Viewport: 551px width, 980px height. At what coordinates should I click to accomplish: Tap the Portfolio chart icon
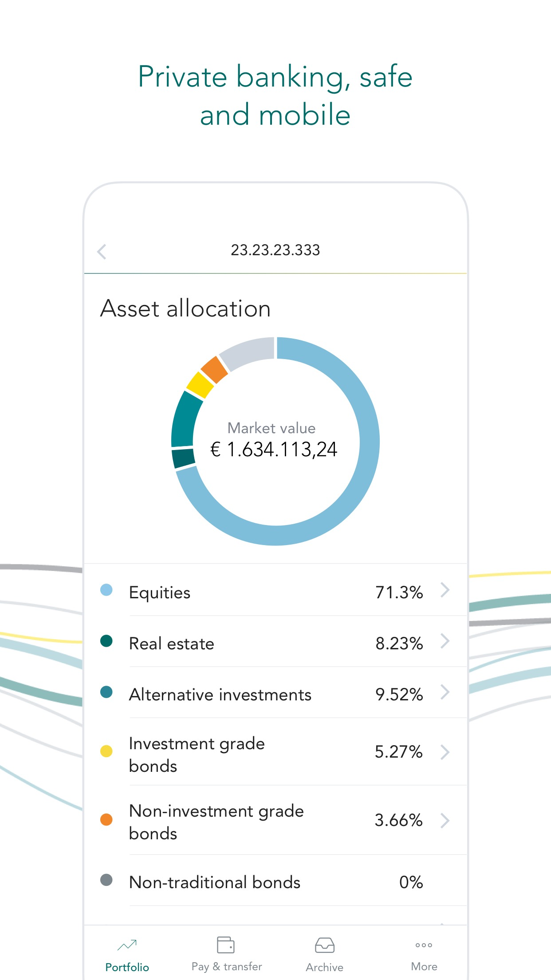coord(127,945)
